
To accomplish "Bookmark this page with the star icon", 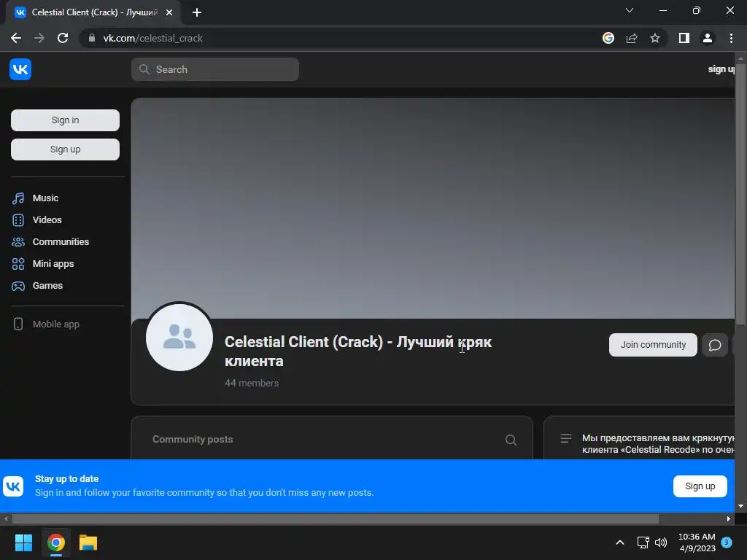I will click(655, 38).
